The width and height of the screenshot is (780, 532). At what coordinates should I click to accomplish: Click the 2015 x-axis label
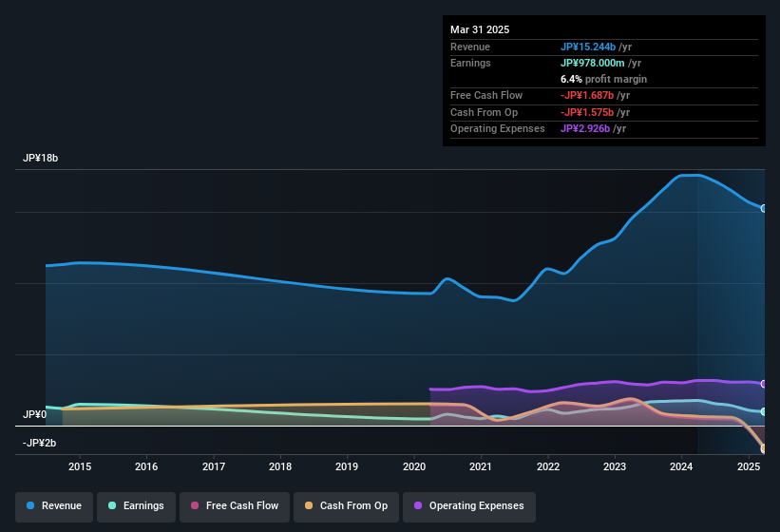tap(80, 466)
